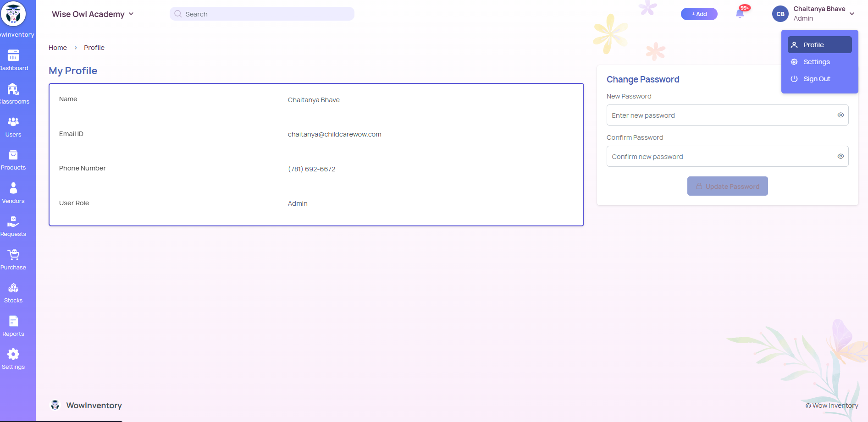Go to Classrooms in the sidebar
868x422 pixels.
point(13,89)
